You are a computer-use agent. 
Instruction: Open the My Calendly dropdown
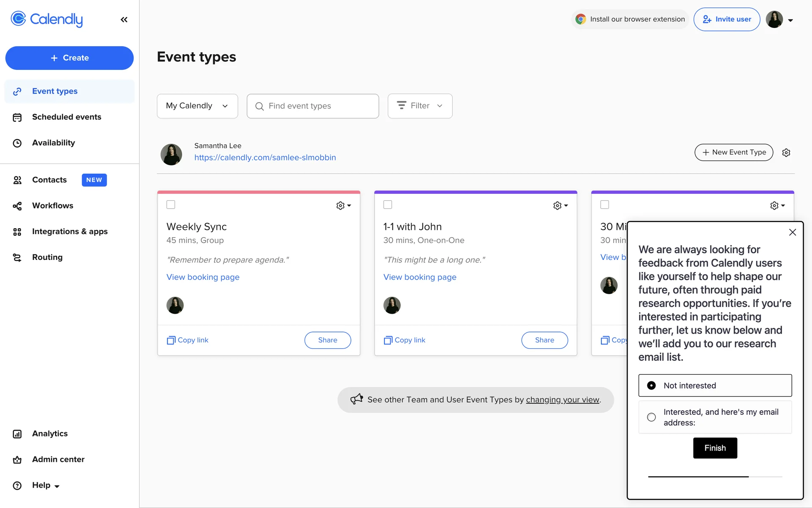coord(197,106)
